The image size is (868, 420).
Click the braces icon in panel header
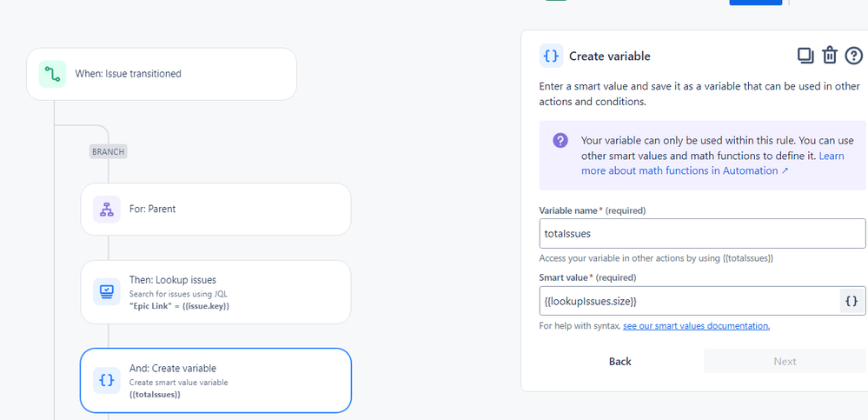click(552, 56)
